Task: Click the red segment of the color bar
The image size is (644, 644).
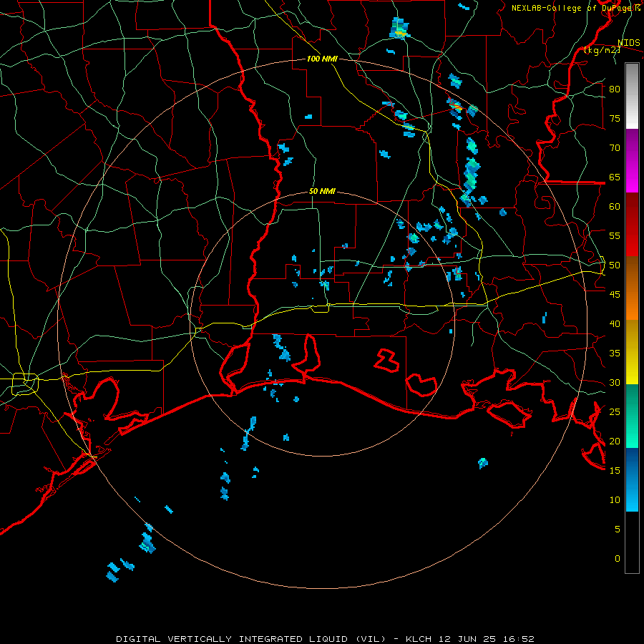Action: point(632,225)
